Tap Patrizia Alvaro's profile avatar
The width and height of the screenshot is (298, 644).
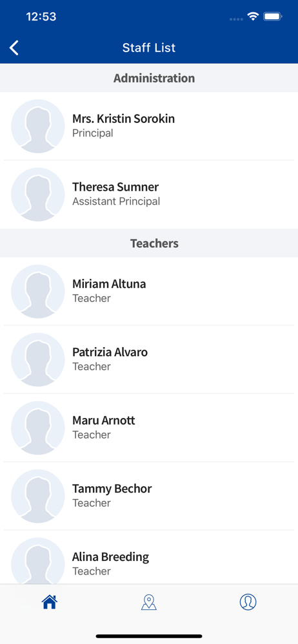[x=38, y=359]
